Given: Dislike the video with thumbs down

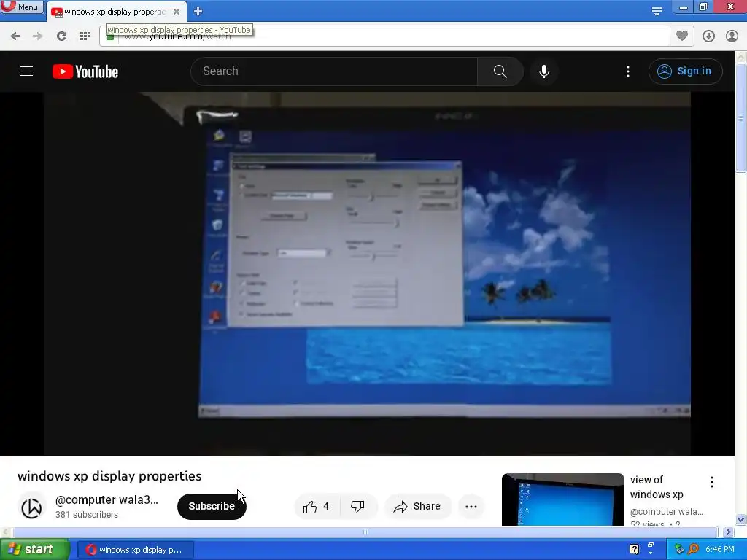Looking at the screenshot, I should [357, 507].
